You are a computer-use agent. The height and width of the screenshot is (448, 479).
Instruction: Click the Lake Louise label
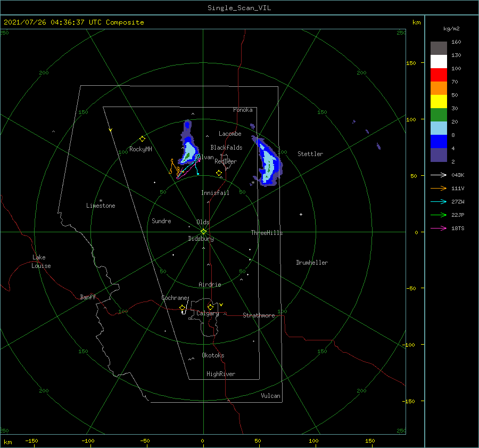coord(41,262)
